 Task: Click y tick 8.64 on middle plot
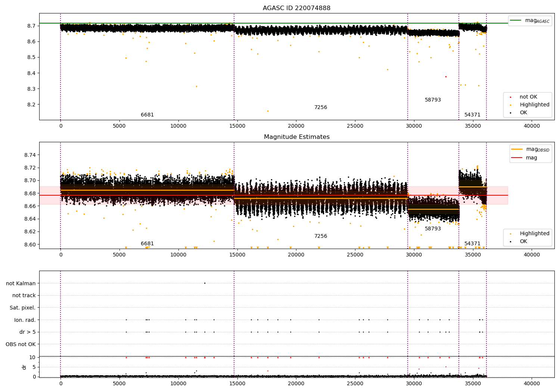(30, 219)
